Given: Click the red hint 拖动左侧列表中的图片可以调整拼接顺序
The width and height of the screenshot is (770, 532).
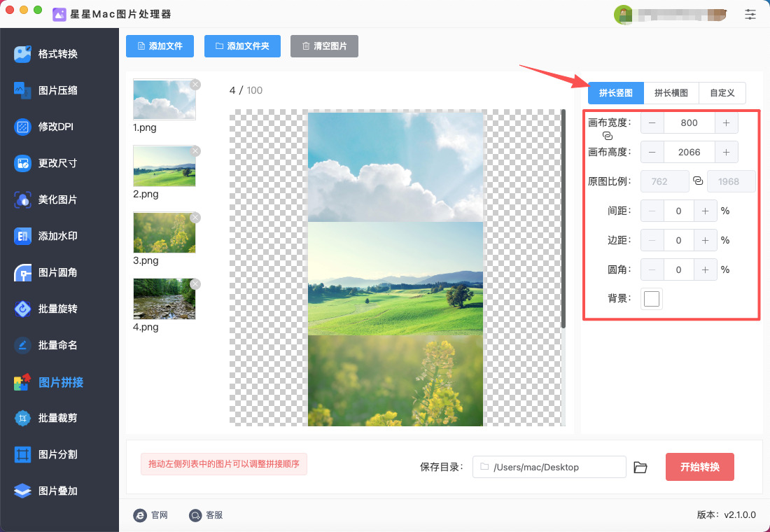Looking at the screenshot, I should pos(224,463).
